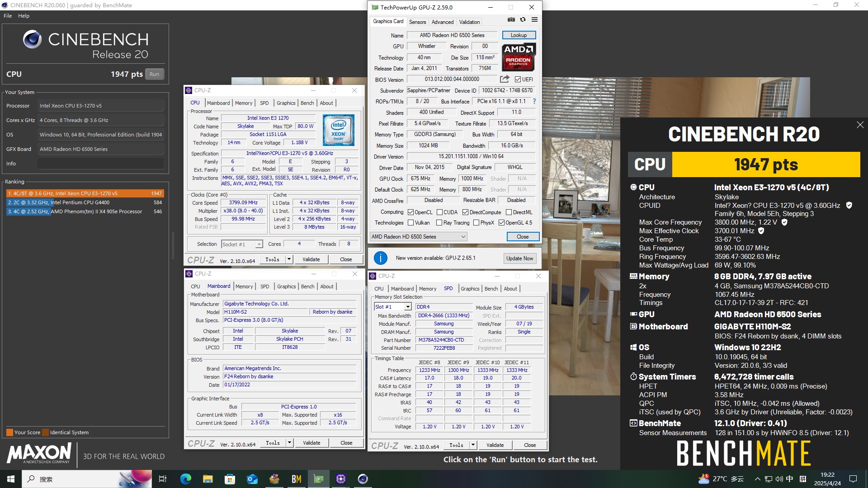Click the AMD Radeon logo in GPU-Z
This screenshot has height=488, width=868.
tap(519, 57)
